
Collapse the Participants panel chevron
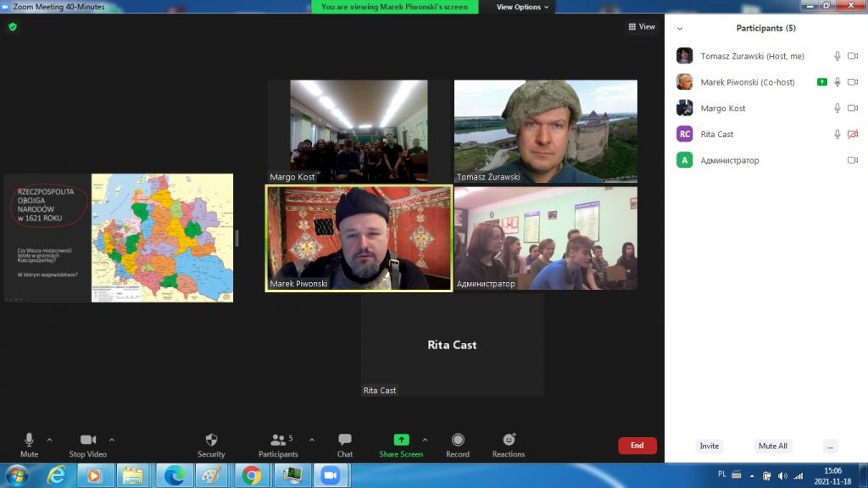[679, 28]
